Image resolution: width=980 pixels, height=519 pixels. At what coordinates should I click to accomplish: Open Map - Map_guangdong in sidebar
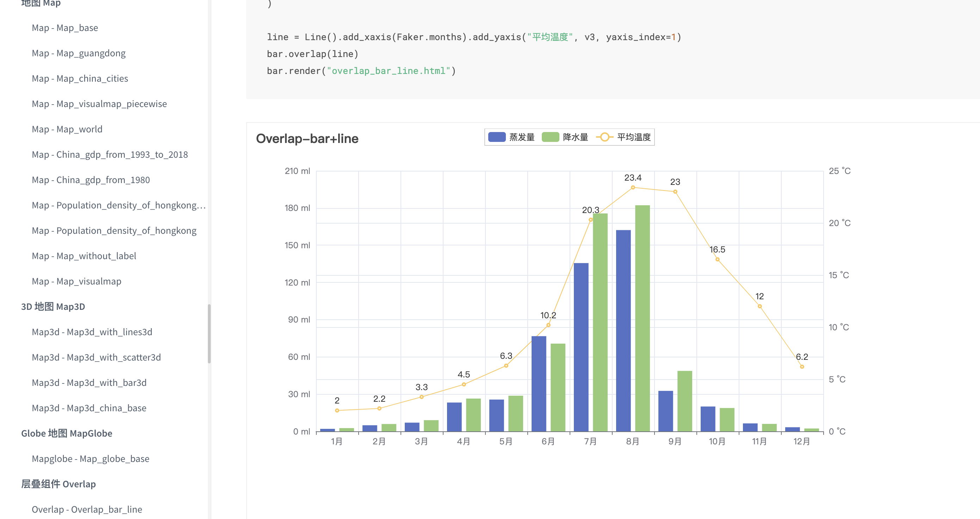tap(79, 53)
